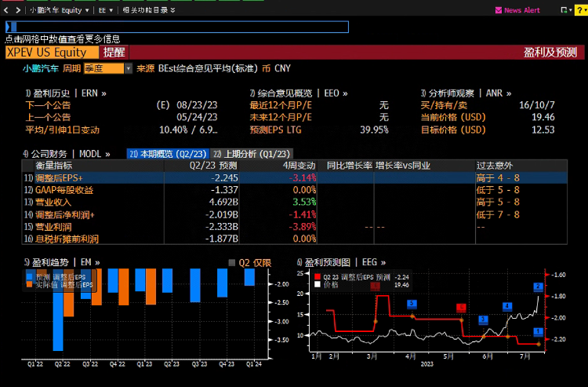This screenshot has width=588, height=387.
Task: Click blue marker 5 on forecast chart
Action: click(412, 304)
